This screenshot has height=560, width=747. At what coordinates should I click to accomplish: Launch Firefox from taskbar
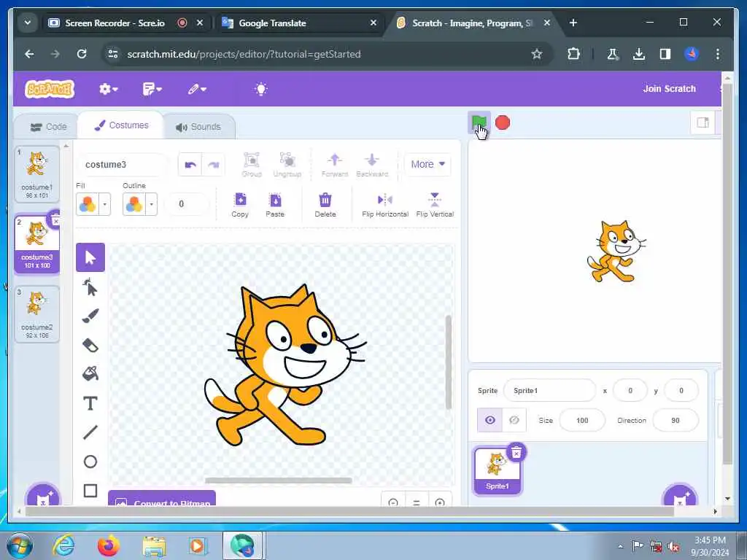[x=109, y=545]
